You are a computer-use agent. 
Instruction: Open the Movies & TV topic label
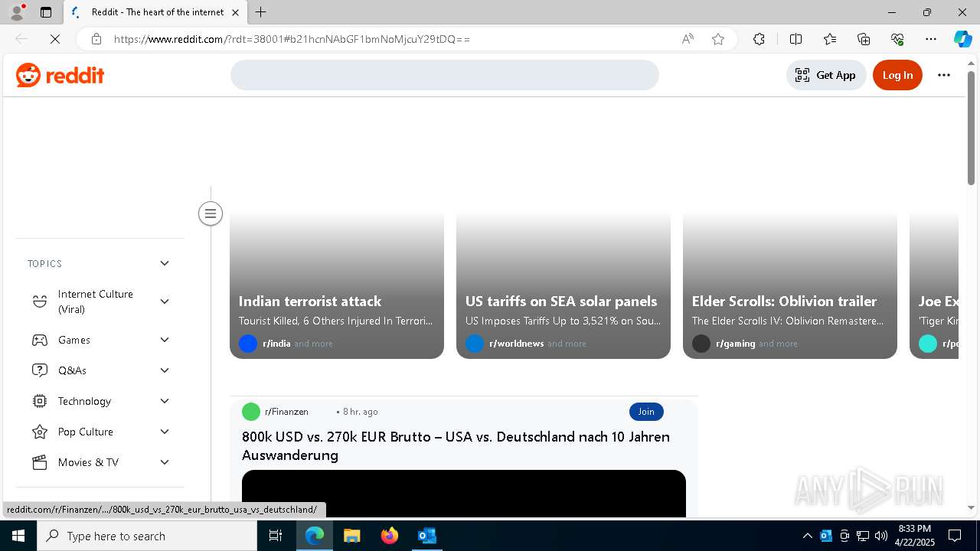point(88,462)
